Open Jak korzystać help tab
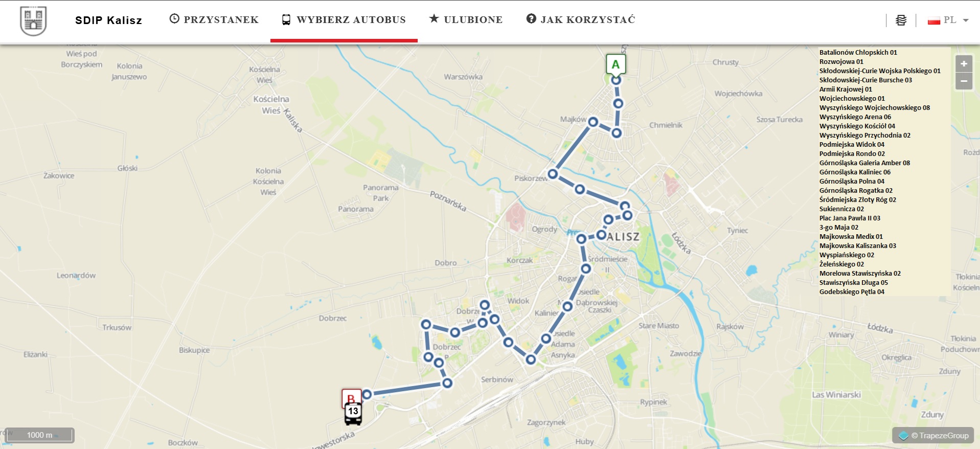This screenshot has height=449, width=980. point(581,19)
